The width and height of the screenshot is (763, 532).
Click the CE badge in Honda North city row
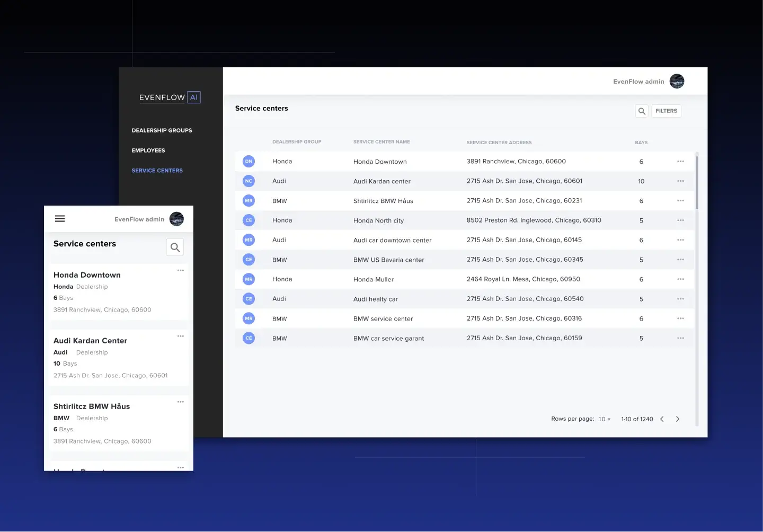(249, 220)
